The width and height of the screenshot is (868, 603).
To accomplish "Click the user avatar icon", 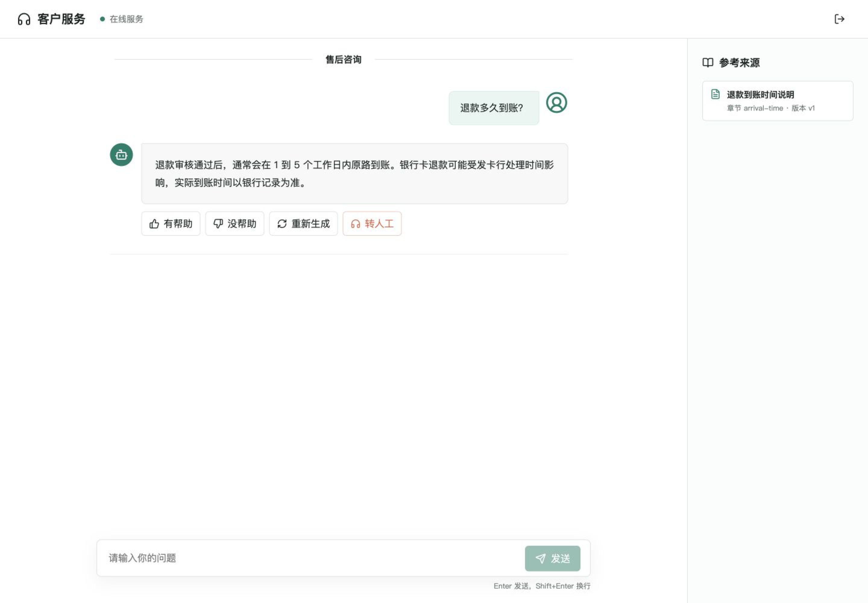I will [x=556, y=103].
